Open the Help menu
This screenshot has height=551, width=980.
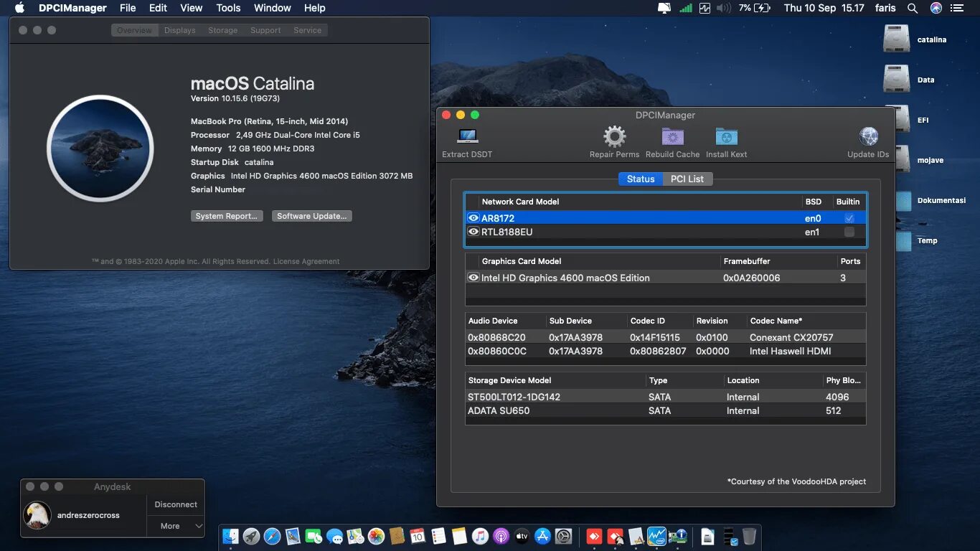tap(315, 8)
